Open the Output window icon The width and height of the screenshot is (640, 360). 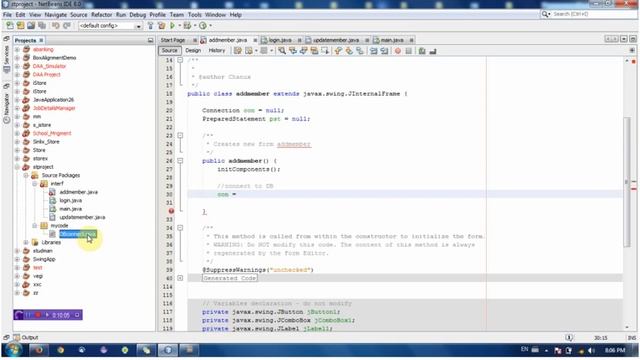(16, 338)
